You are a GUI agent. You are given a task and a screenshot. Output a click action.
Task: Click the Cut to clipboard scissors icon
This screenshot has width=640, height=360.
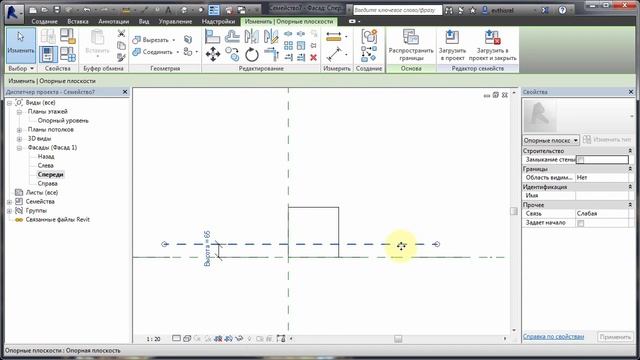[121, 33]
